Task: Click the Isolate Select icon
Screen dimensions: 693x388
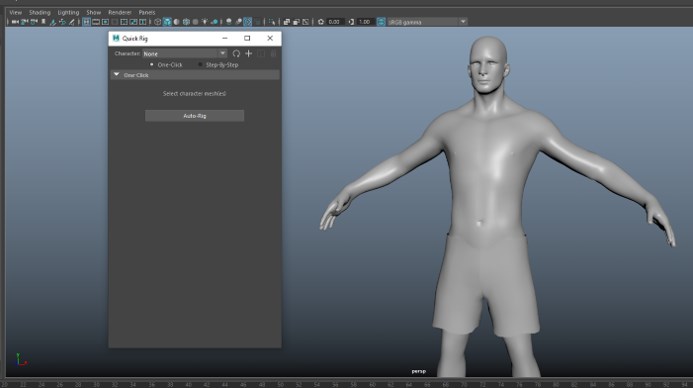Action: (272, 22)
